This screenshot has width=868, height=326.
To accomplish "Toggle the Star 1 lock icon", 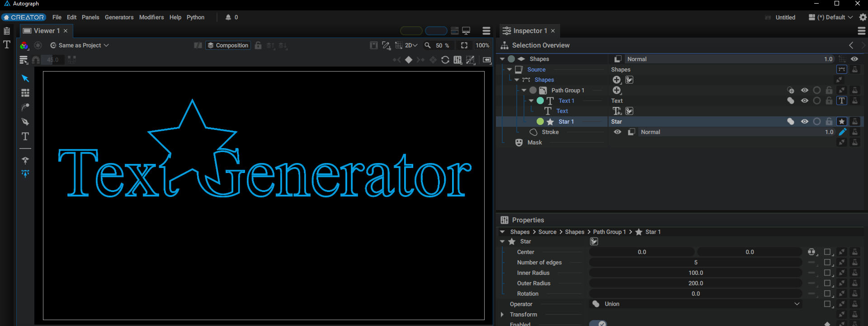I will [x=829, y=121].
